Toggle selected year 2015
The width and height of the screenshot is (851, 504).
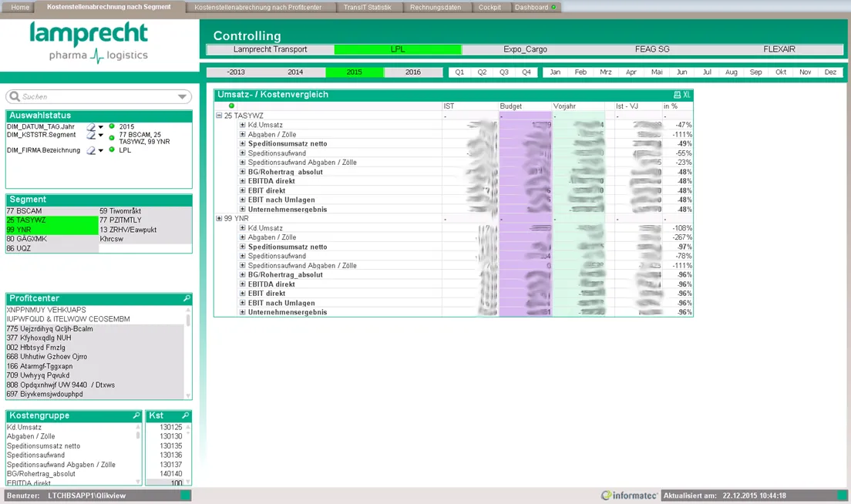pyautogui.click(x=355, y=72)
